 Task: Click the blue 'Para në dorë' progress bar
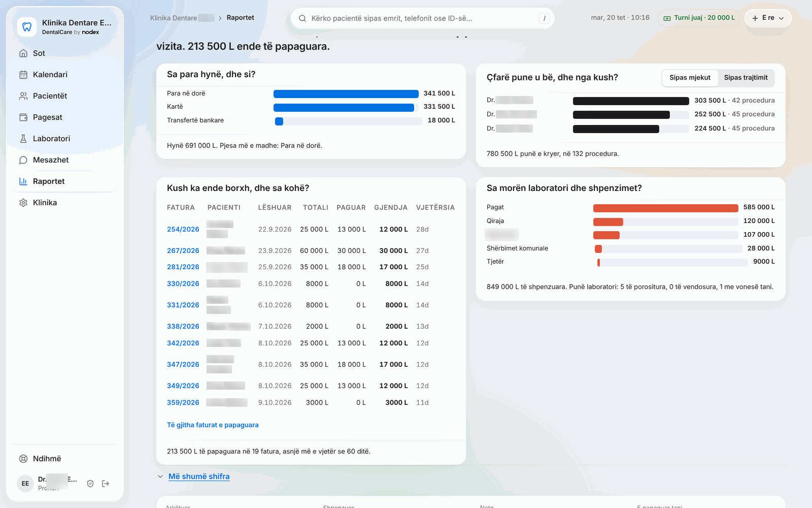[346, 93]
